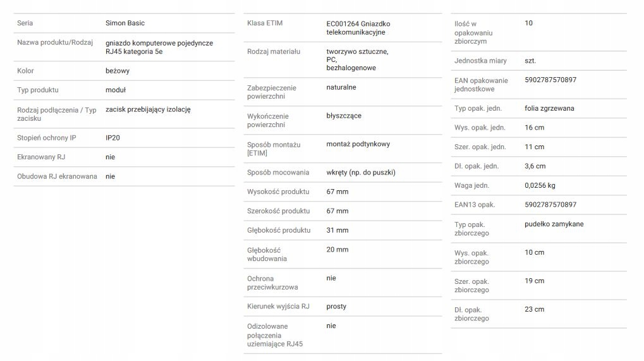Image resolution: width=644 pixels, height=361 pixels.
Task: Click "zacisk przebijający izolację" text
Action: click(x=148, y=109)
